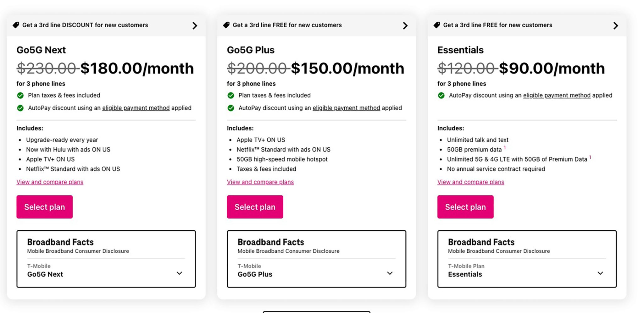Select the Go5G Plus plan
This screenshot has width=644, height=313.
(x=255, y=207)
